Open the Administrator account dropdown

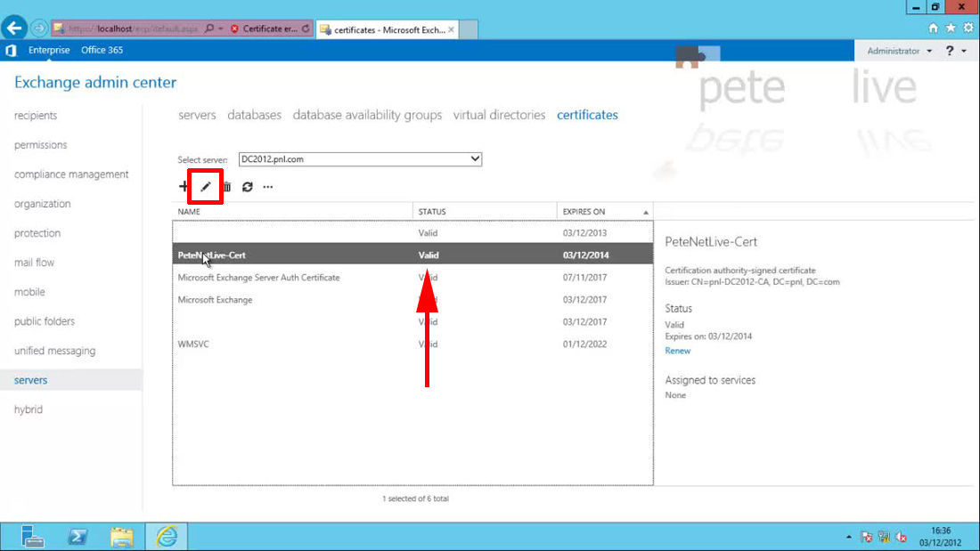point(900,51)
